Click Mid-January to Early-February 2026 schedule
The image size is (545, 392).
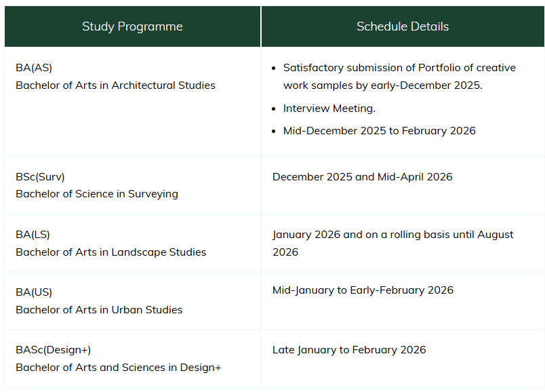[x=363, y=290]
